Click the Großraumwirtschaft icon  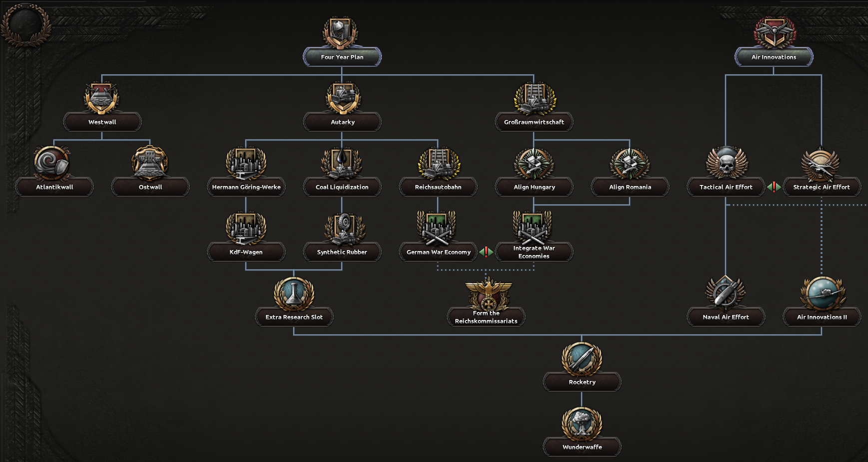tap(534, 98)
